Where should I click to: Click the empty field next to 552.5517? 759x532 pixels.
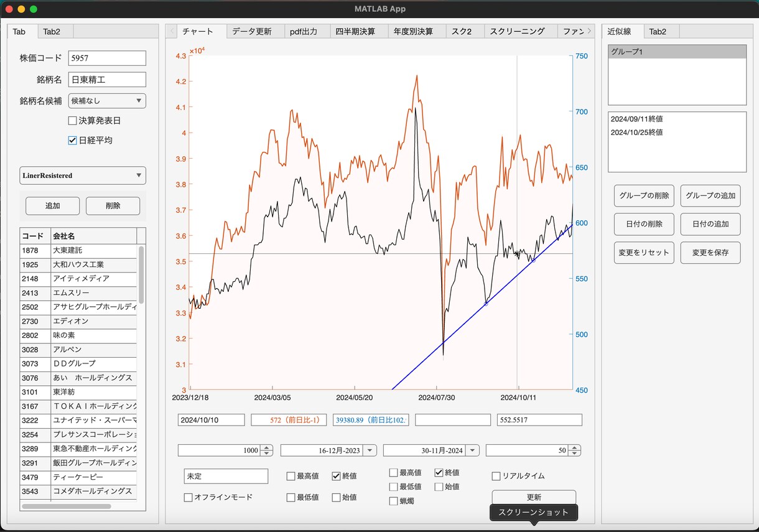453,420
